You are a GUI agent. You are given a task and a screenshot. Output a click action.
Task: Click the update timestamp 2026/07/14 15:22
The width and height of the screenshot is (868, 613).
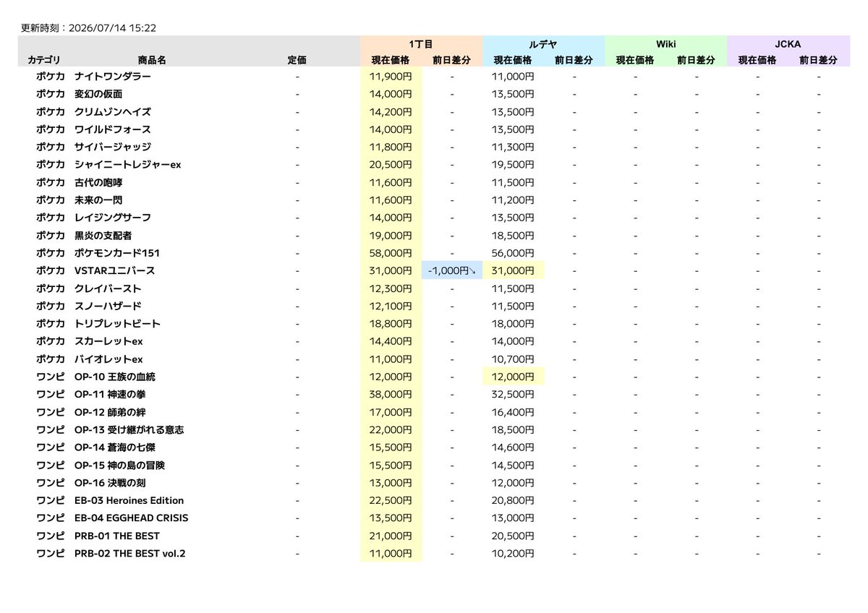pos(112,28)
